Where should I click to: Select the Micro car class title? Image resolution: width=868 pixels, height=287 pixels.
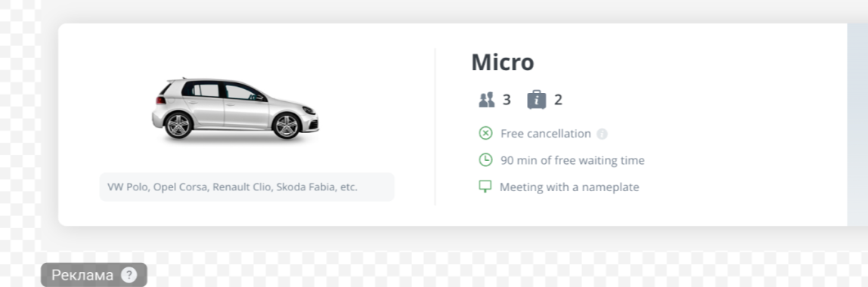tap(503, 63)
